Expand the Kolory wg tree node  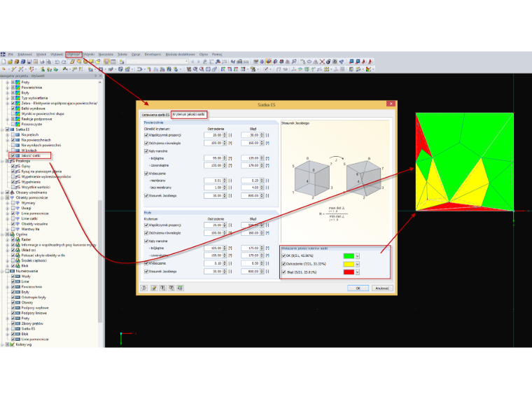click(x=2, y=344)
